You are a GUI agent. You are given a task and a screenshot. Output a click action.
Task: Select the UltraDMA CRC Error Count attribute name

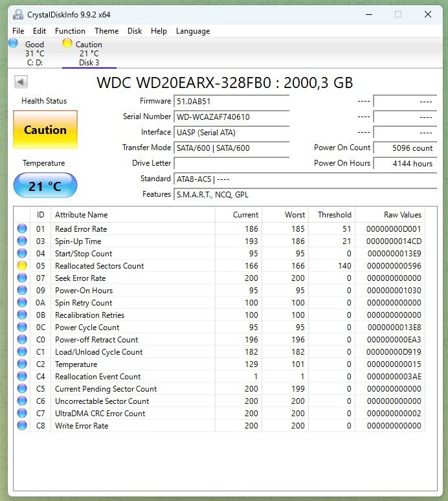pyautogui.click(x=100, y=414)
